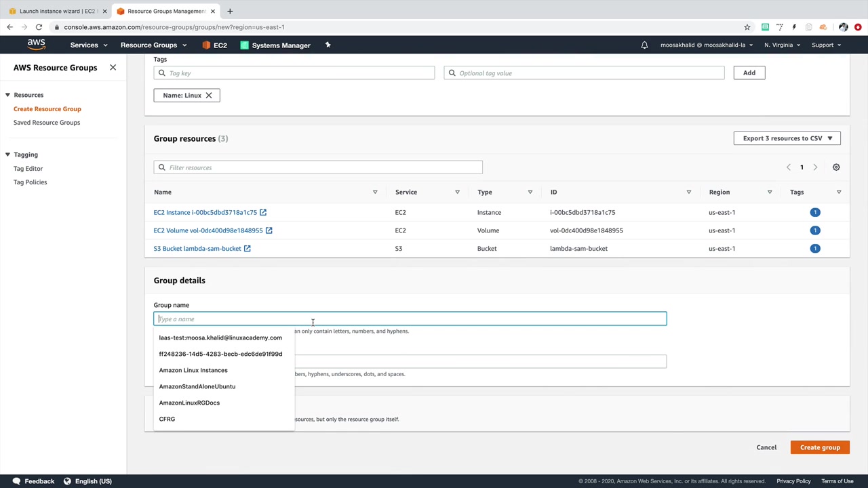Switch to Launch instance wizard tab
The width and height of the screenshot is (868, 488).
57,11
